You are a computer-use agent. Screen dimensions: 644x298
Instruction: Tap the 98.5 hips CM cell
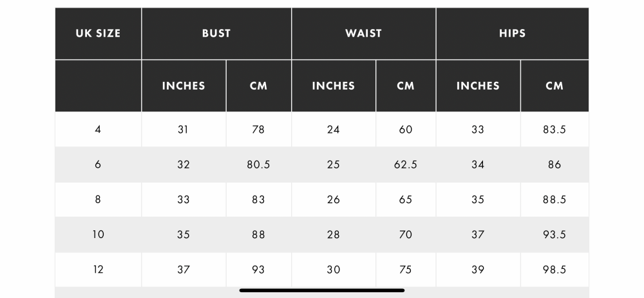(554, 270)
